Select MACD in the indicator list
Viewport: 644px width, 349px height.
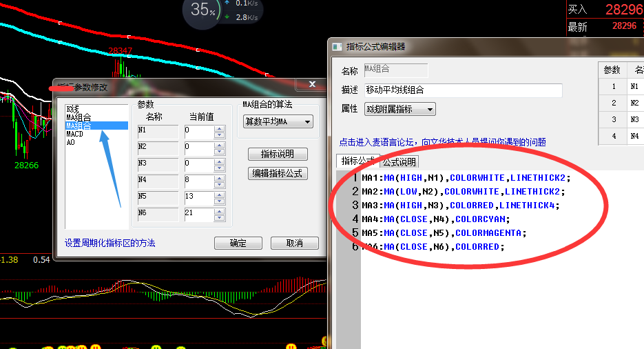click(74, 134)
